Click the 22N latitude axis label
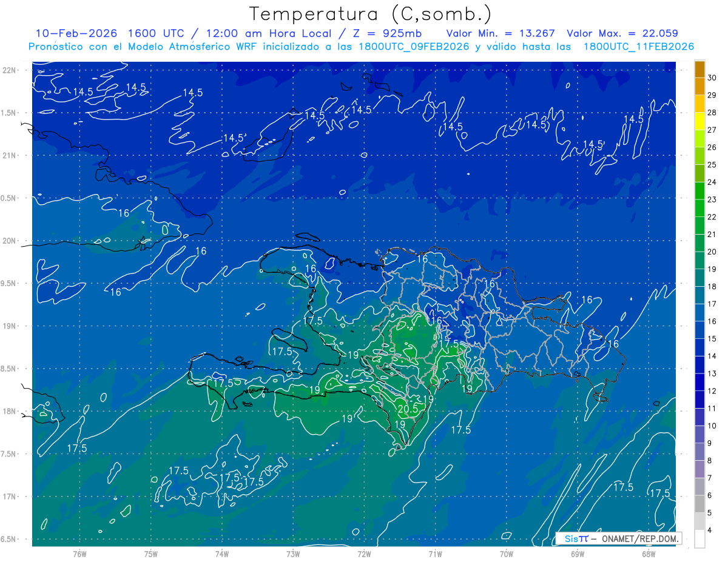The height and width of the screenshot is (562, 728). (10, 70)
